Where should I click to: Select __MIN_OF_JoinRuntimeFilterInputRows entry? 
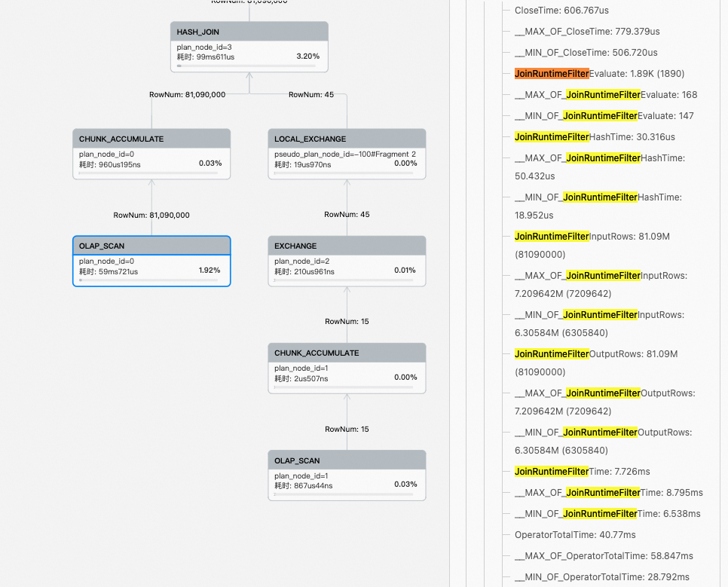pos(599,324)
